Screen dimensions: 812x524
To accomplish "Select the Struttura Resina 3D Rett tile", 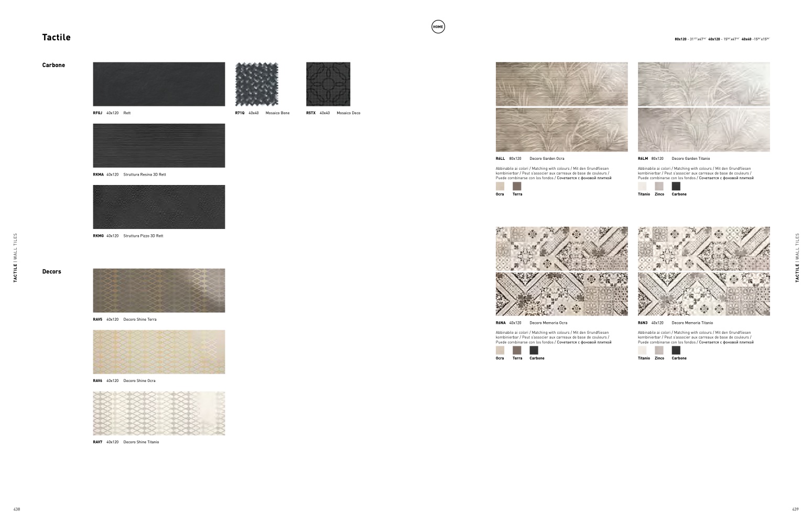I will [159, 146].
